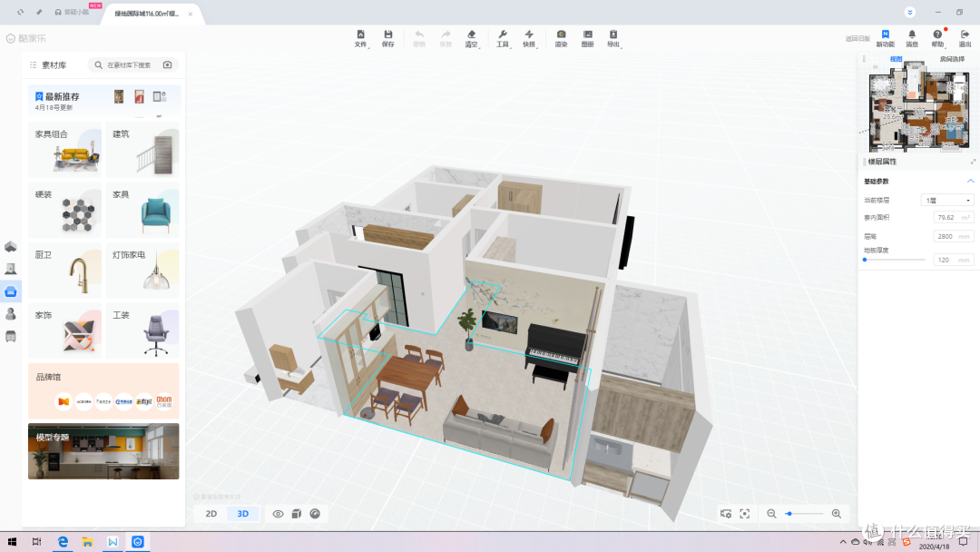
Task: Open the 家饰 category card
Action: [x=65, y=330]
